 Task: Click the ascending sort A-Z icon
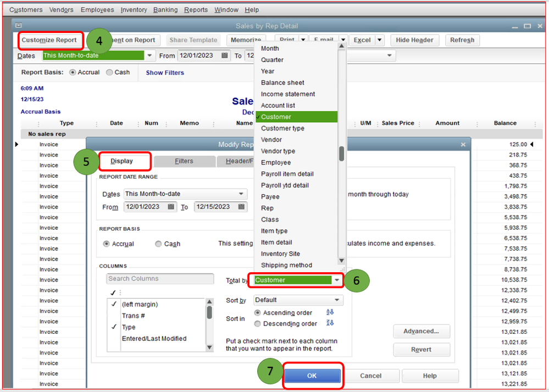tap(330, 312)
